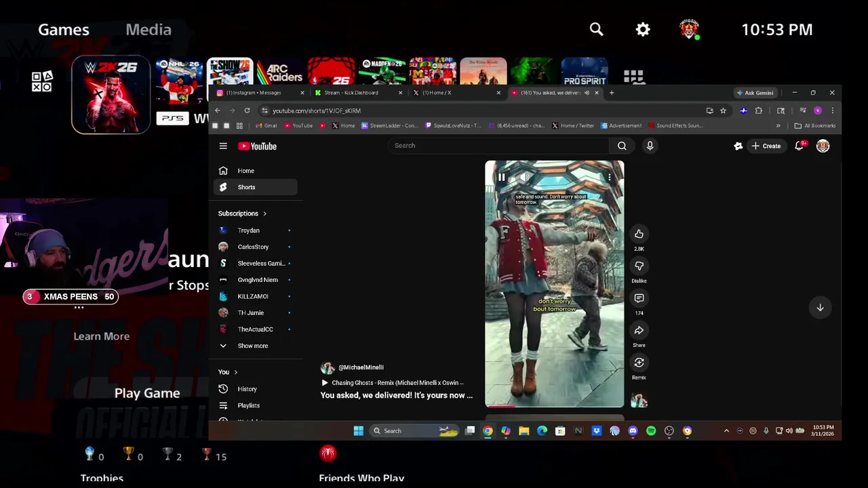Switch to Stream - Kick Dashboard tab
The image size is (868, 488).
(359, 93)
